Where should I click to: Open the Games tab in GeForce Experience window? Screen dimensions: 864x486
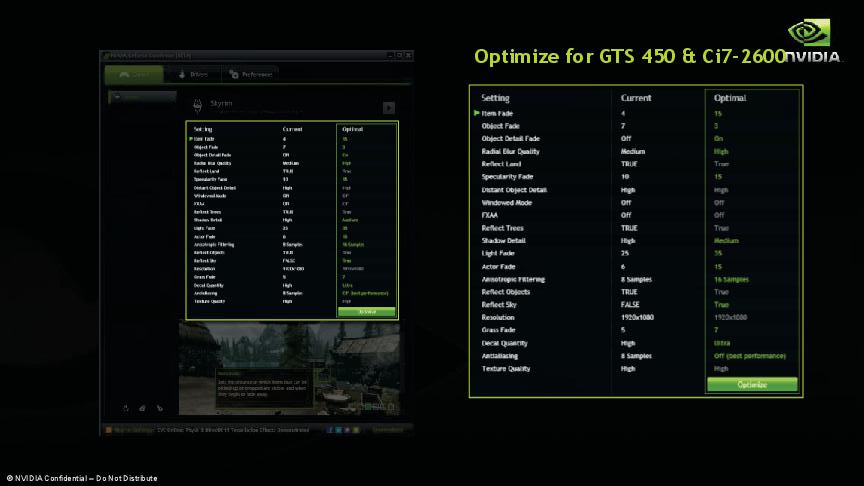(134, 74)
